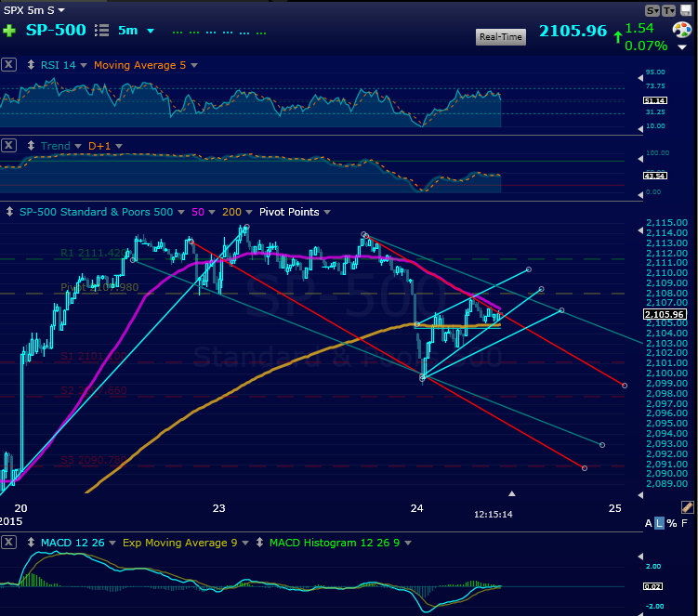Click the RSI scale upper arrow marker

pyautogui.click(x=640, y=78)
